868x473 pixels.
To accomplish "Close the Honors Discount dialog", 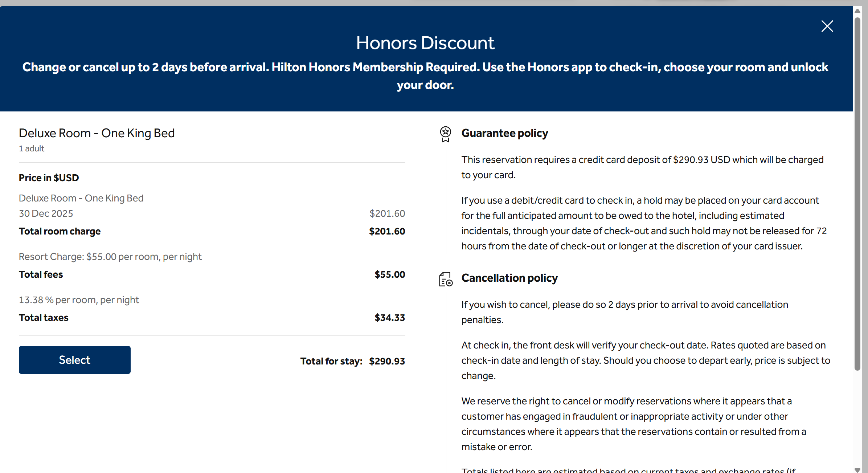I will 827,26.
